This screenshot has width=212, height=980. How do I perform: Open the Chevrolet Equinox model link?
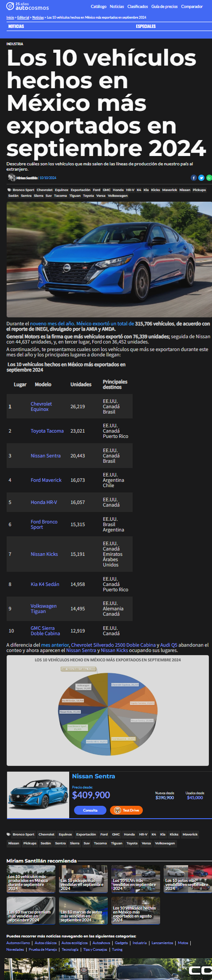tap(41, 406)
